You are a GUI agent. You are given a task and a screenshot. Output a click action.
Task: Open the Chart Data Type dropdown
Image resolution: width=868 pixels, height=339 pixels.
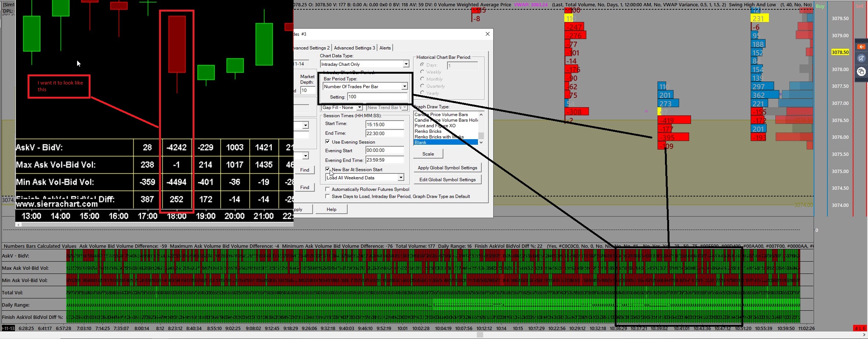click(x=406, y=64)
